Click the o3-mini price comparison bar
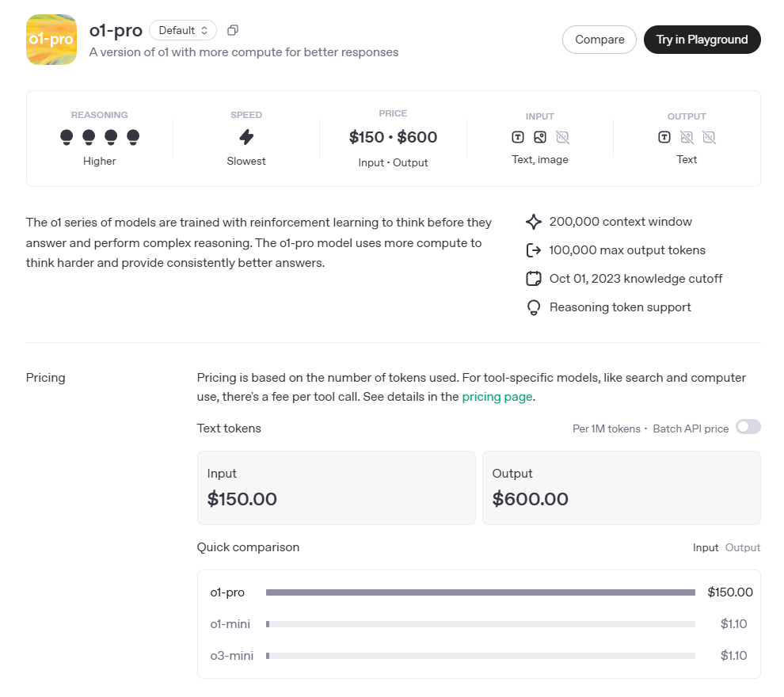This screenshot has height=697, width=784. [481, 656]
